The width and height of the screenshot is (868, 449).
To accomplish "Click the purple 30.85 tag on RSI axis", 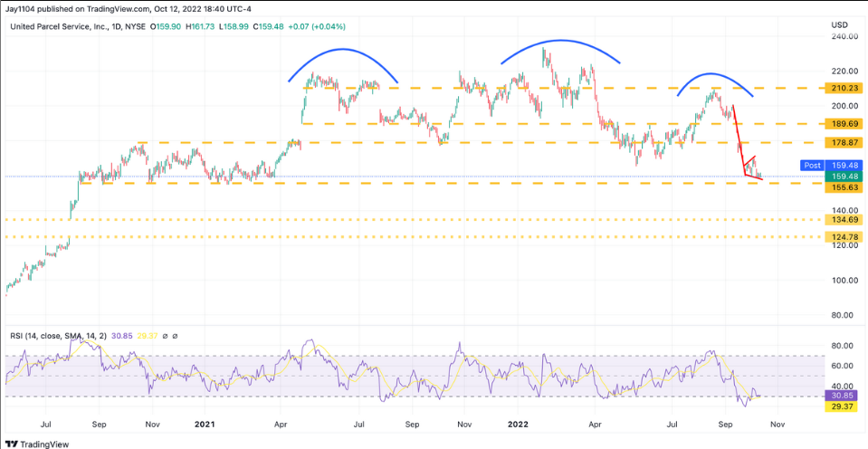I will click(840, 396).
